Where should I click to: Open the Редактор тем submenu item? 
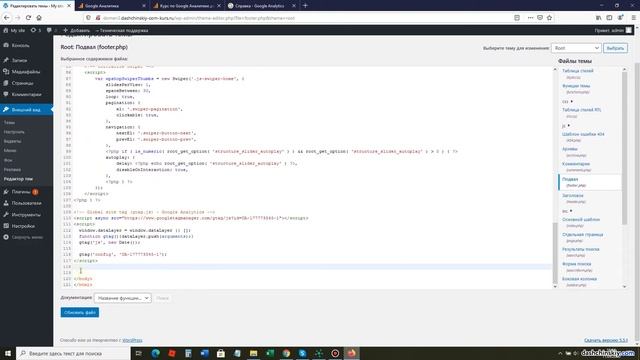click(18, 179)
